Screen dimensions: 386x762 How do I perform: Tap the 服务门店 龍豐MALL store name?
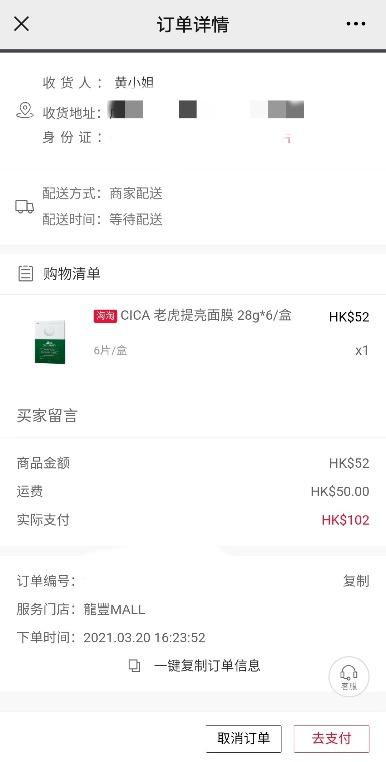coord(115,609)
